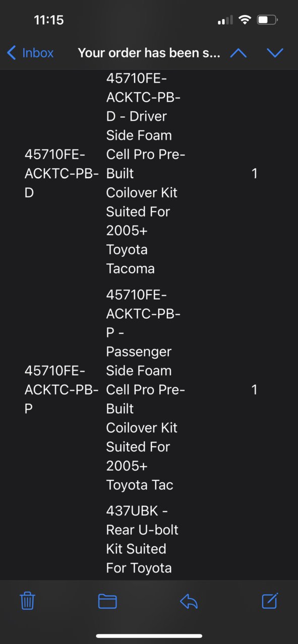Tap the trash icon to delete email
This screenshot has height=644, width=298.
pos(27,601)
